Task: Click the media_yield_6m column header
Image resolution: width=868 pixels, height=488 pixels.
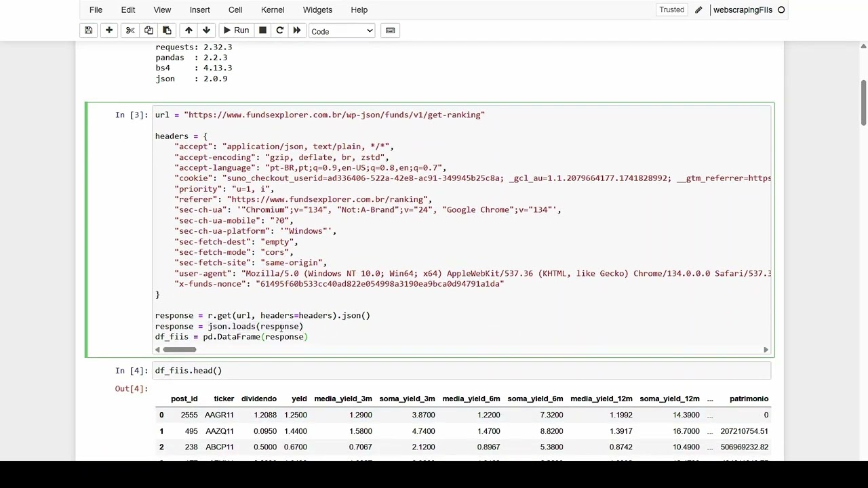Action: coord(471,399)
